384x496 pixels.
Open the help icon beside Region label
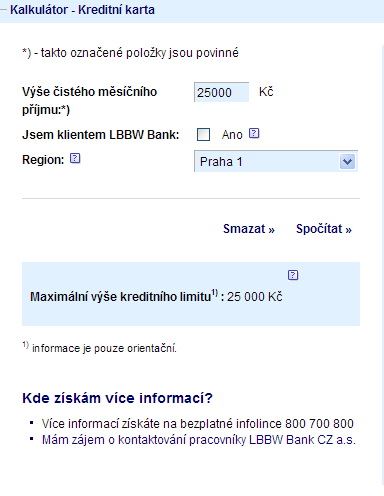tap(75, 158)
